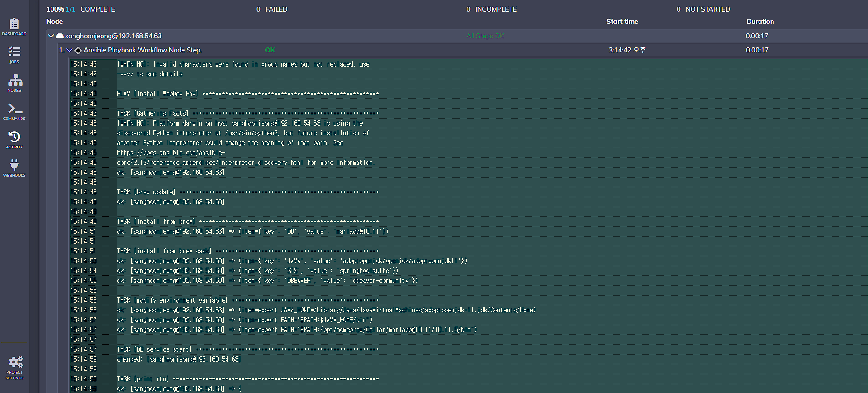Viewport: 868px width, 393px height.
Task: Select the NOT STARTED status filter
Action: pos(708,9)
